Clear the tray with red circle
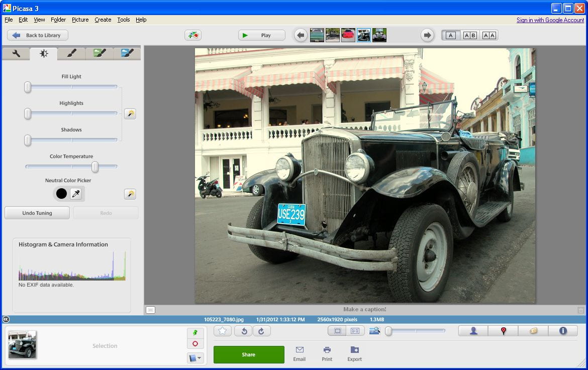The width and height of the screenshot is (588, 370). tap(195, 344)
